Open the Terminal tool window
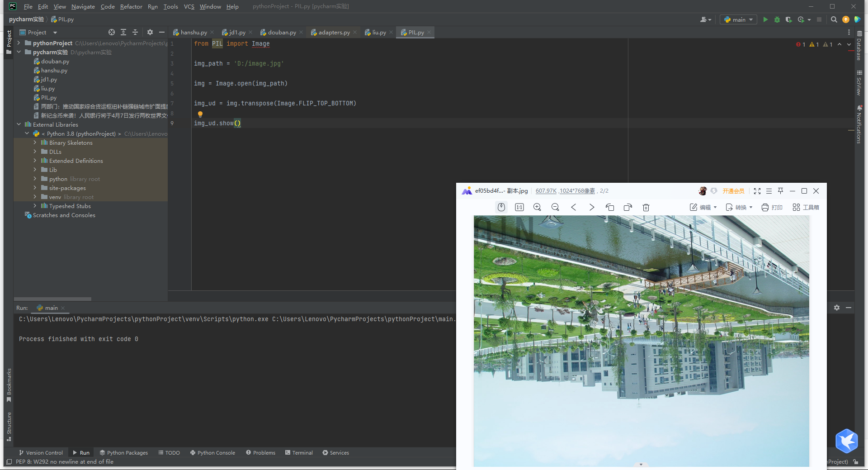The image size is (868, 470). pyautogui.click(x=299, y=452)
